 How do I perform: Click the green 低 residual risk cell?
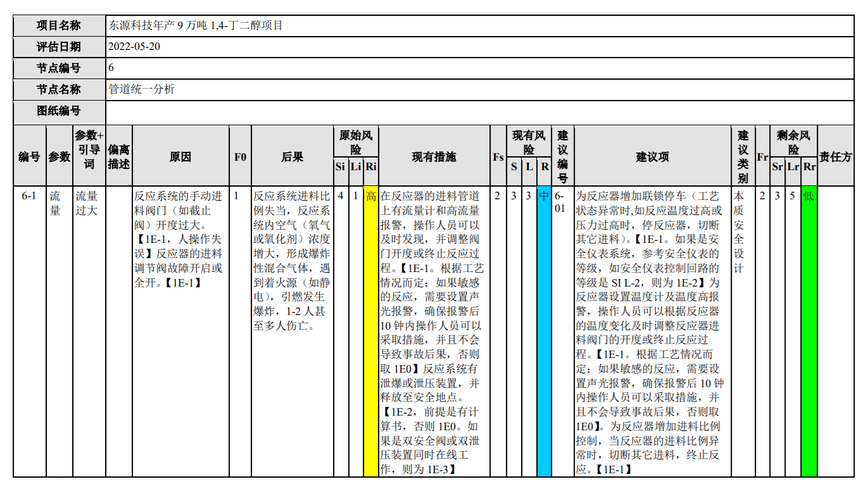(x=809, y=331)
